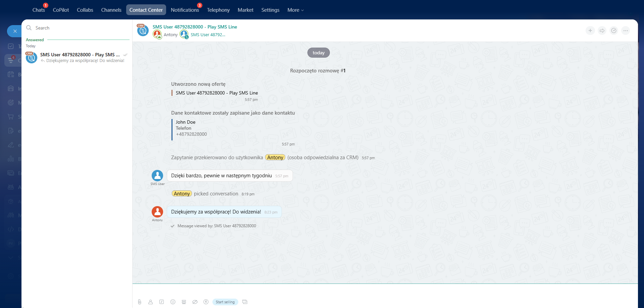
Task: Close the panel with the blue X button
Action: click(15, 31)
